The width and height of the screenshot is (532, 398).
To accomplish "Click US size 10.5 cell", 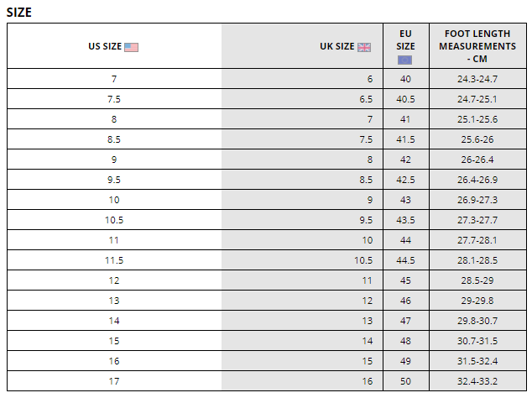I will point(114,220).
